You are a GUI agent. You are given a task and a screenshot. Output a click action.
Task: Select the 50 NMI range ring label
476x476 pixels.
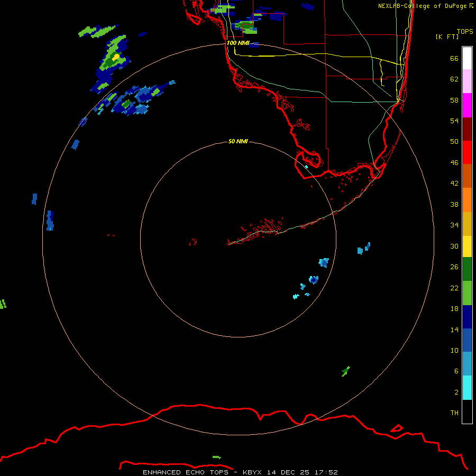238,141
